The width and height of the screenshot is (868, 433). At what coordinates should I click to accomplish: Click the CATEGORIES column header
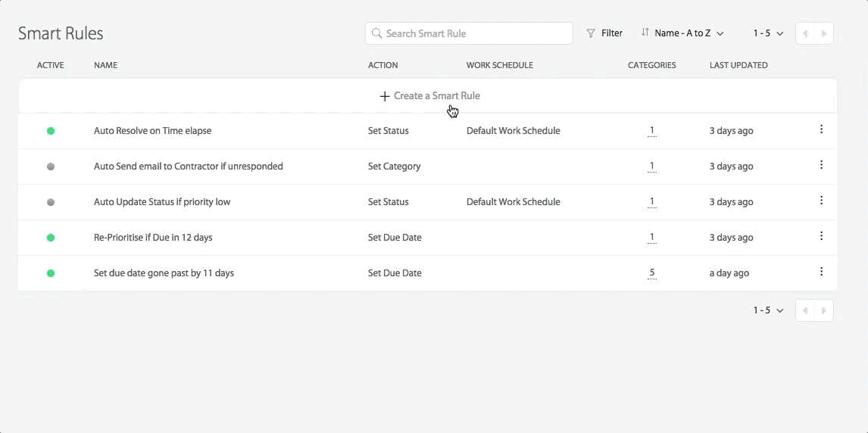point(652,65)
